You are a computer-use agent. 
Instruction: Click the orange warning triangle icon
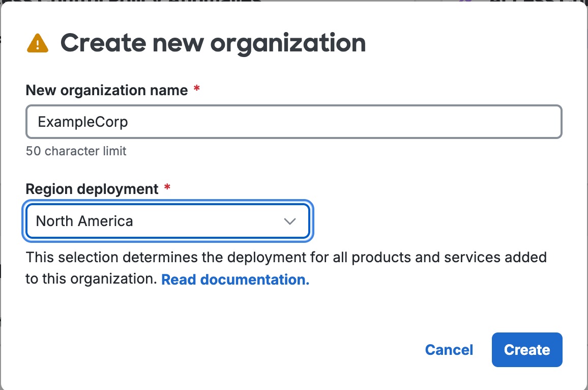tap(38, 43)
